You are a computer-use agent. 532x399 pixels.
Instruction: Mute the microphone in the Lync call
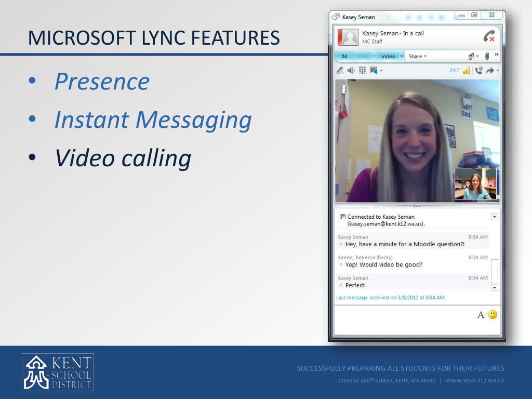click(340, 70)
